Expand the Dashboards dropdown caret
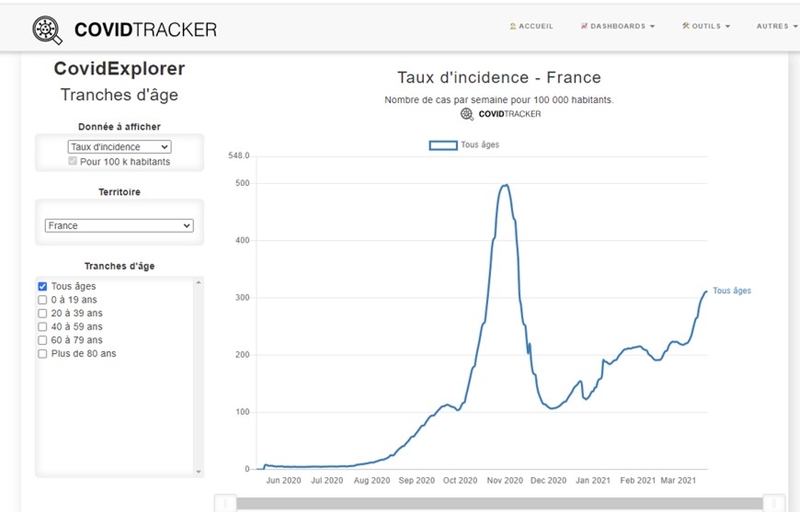The image size is (800, 512). (x=652, y=27)
